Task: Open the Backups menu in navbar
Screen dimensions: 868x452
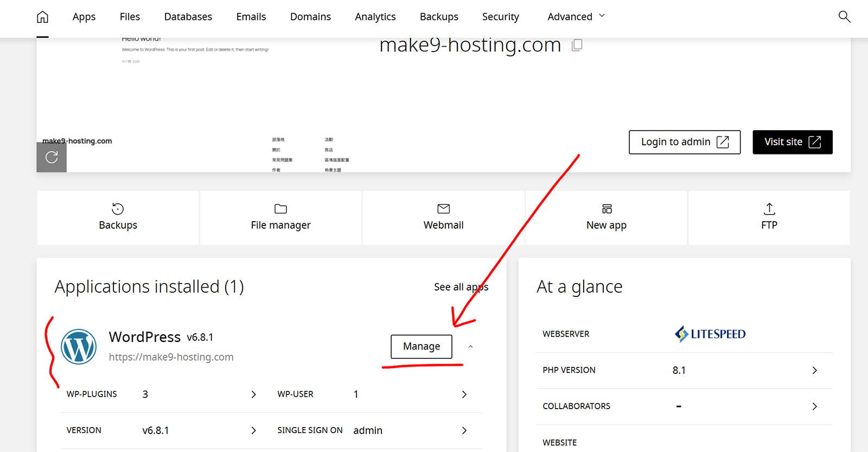Action: pyautogui.click(x=439, y=17)
